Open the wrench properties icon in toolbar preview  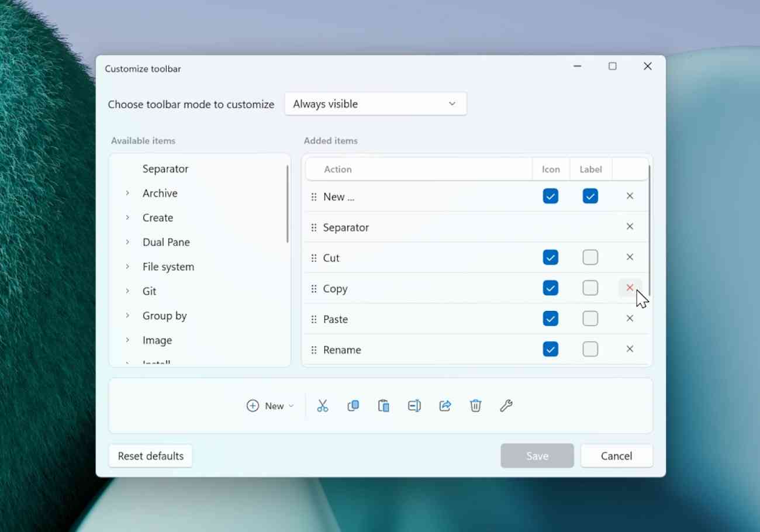click(506, 405)
